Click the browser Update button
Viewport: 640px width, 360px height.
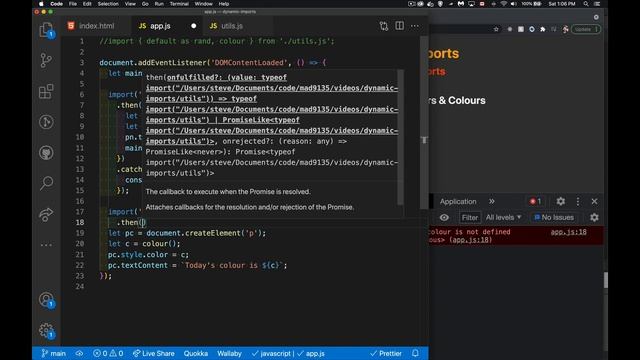(x=586, y=29)
